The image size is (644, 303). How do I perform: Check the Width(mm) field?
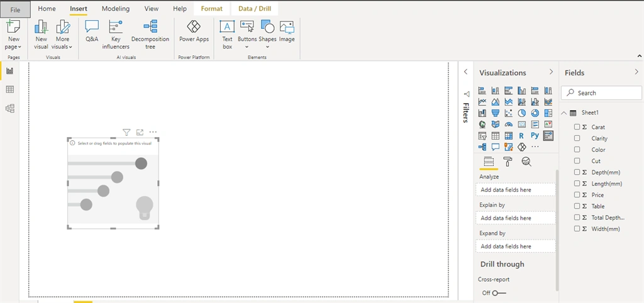[577, 229]
